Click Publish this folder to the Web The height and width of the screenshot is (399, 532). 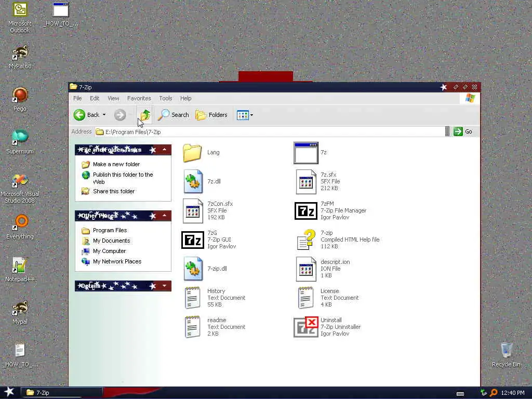click(x=123, y=178)
